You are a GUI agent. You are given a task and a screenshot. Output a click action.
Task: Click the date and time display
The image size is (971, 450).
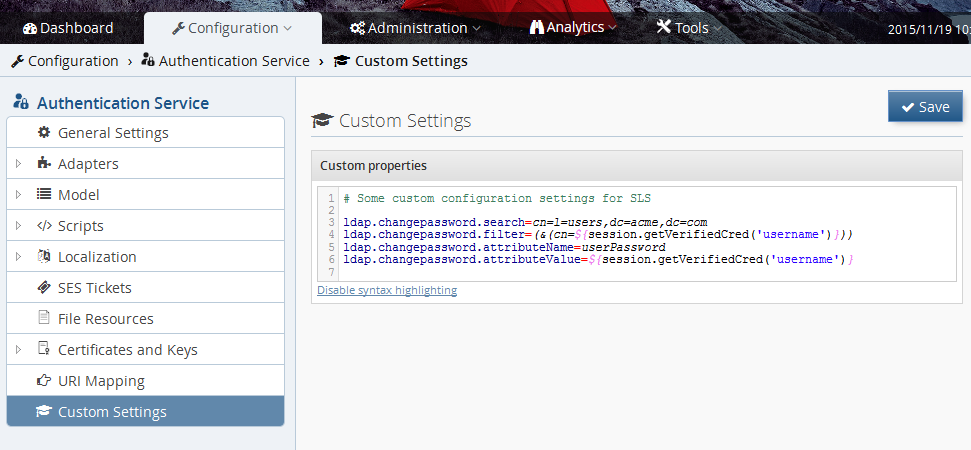pos(929,29)
